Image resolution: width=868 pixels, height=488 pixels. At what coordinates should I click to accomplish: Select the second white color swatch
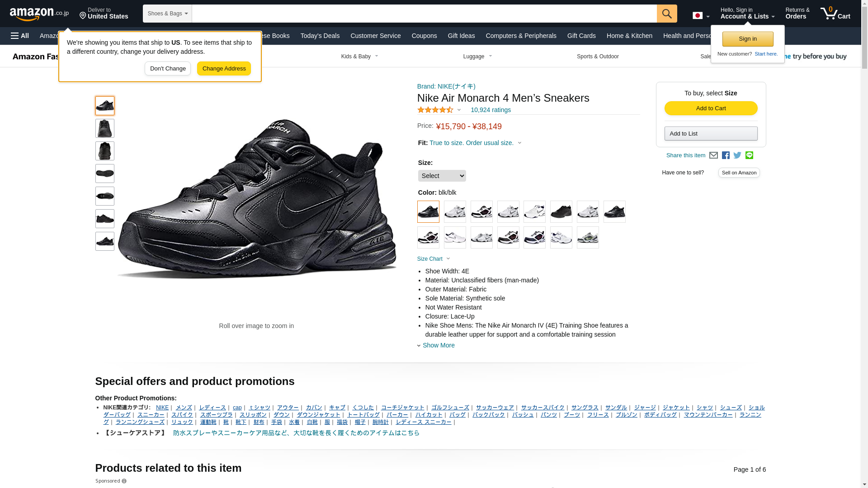point(508,211)
